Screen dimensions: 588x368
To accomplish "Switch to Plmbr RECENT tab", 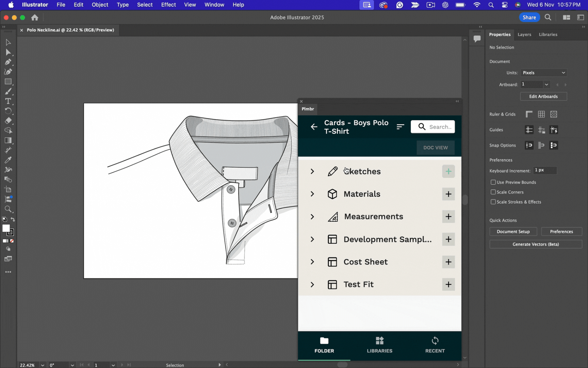I will click(x=435, y=345).
